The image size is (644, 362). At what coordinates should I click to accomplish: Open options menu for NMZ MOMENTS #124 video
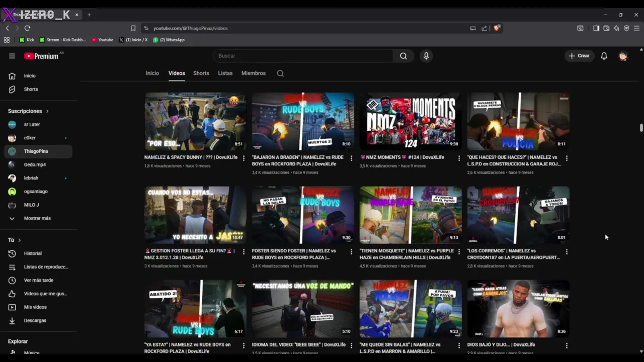click(x=459, y=158)
